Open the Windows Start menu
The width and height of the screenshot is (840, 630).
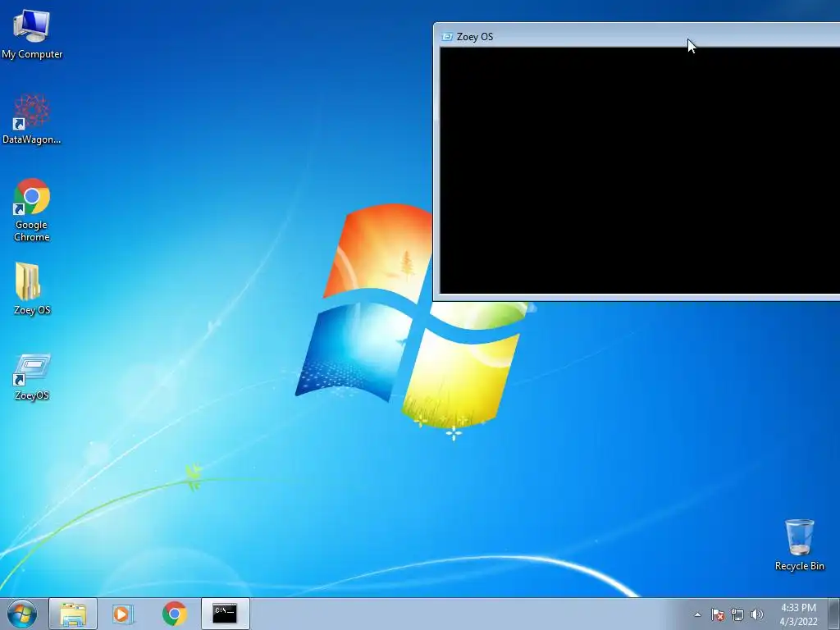22,614
